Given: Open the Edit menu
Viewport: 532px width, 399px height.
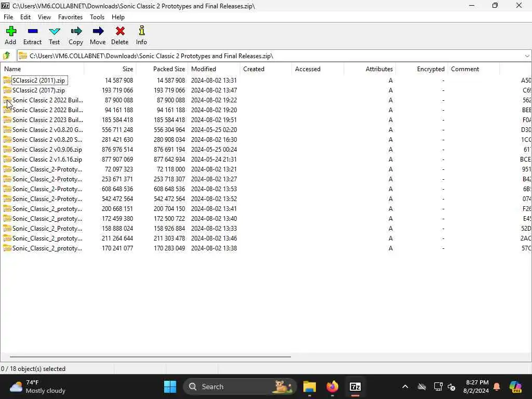Looking at the screenshot, I should (25, 17).
